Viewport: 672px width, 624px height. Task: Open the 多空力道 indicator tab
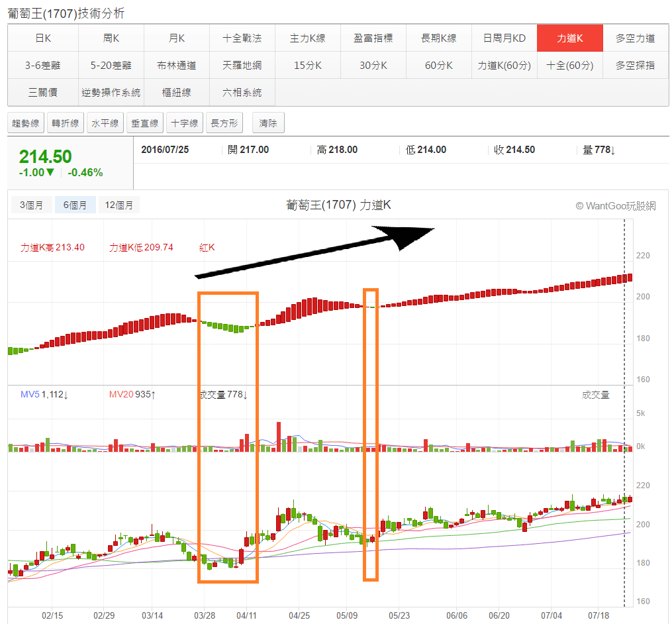[x=636, y=38]
